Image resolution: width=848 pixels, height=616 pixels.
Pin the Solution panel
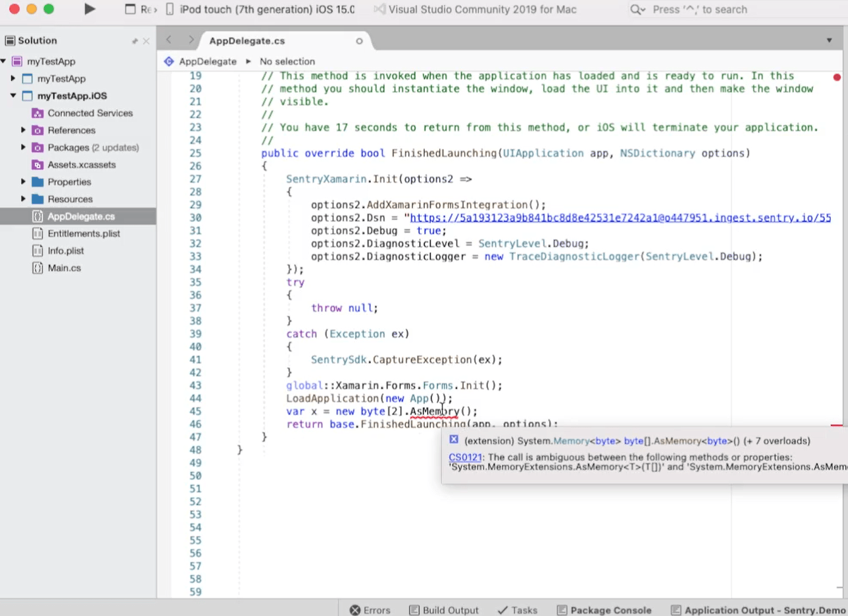click(135, 41)
